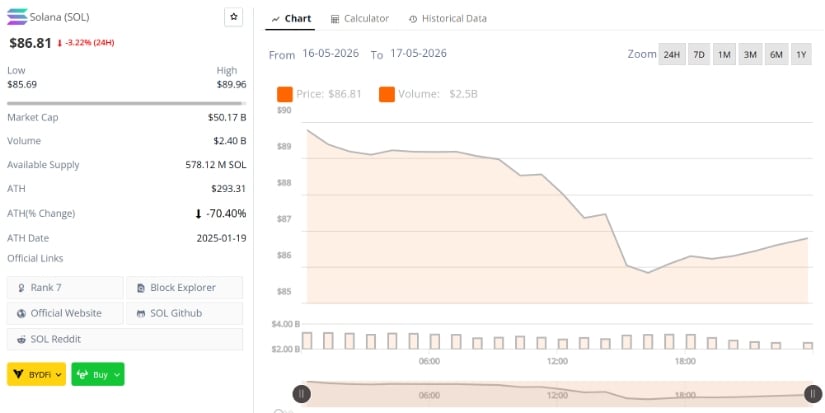Click the Github icon
This screenshot has height=413, width=825.
tap(140, 314)
